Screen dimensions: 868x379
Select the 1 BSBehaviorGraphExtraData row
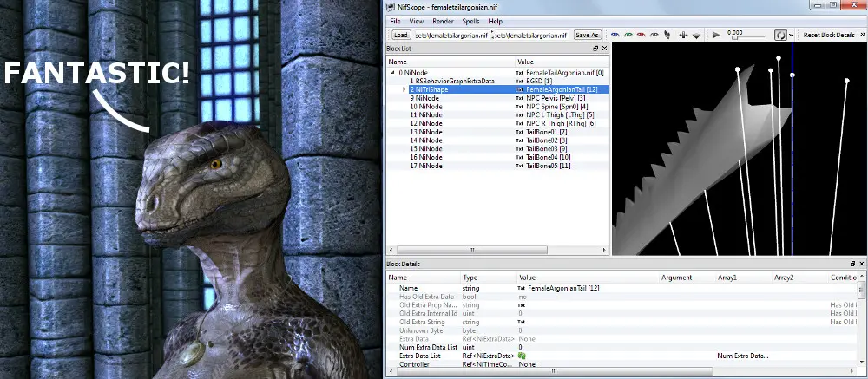point(497,81)
